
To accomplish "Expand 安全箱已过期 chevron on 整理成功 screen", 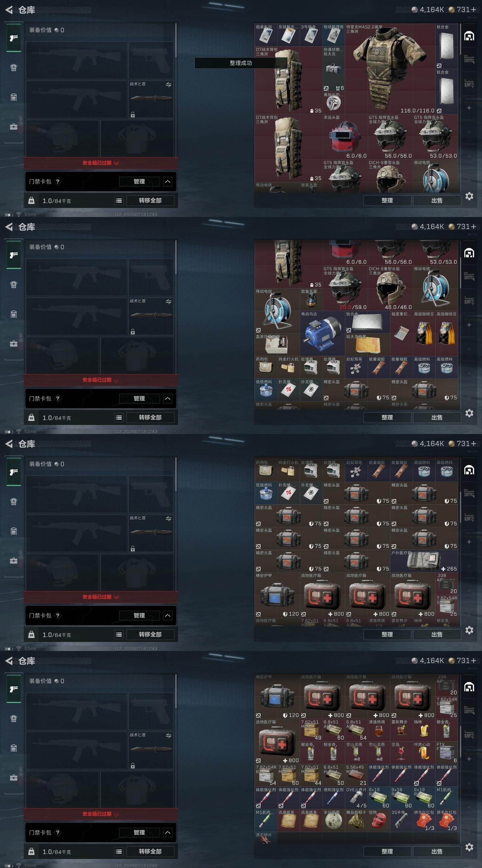I will click(116, 163).
